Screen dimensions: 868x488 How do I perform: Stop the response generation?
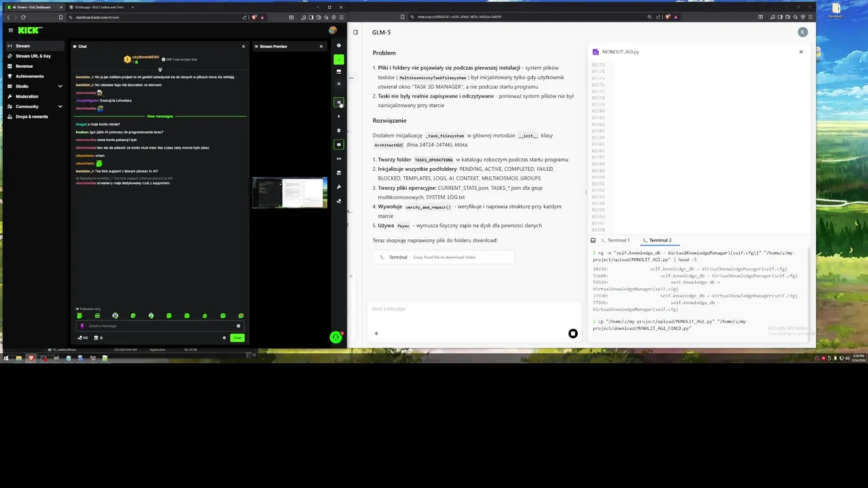coord(573,333)
